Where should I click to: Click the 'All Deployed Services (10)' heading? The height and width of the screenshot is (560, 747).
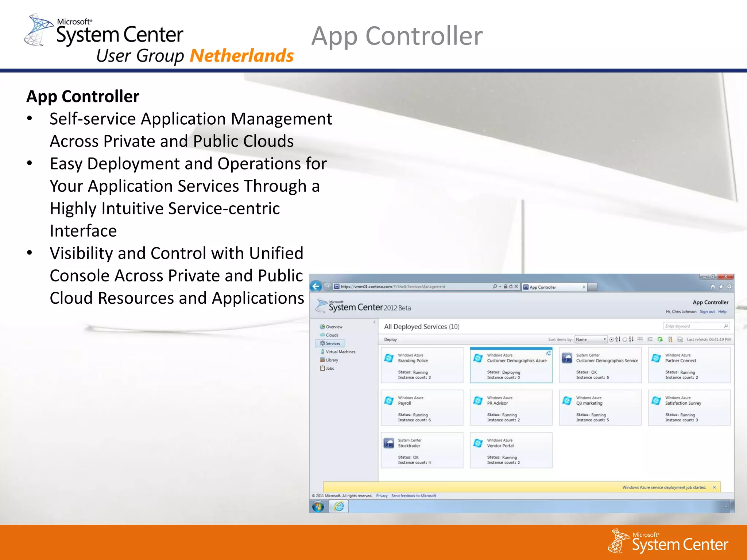coord(422,327)
